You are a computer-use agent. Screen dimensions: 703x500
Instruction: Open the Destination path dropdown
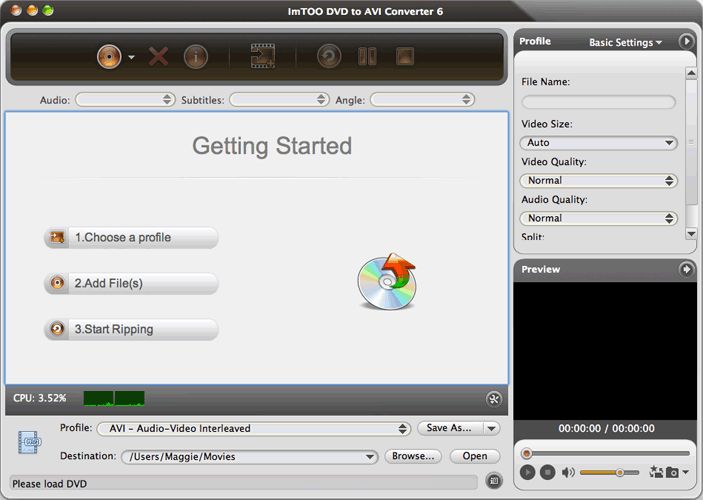click(249, 457)
